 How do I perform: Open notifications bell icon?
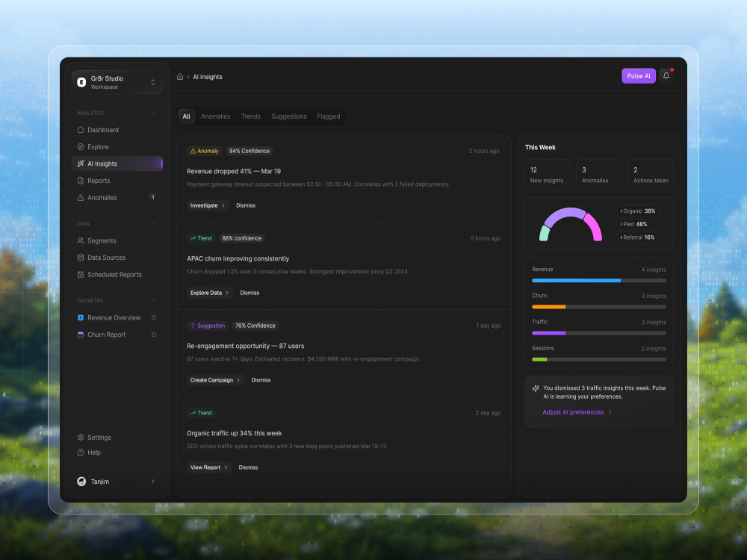[666, 75]
